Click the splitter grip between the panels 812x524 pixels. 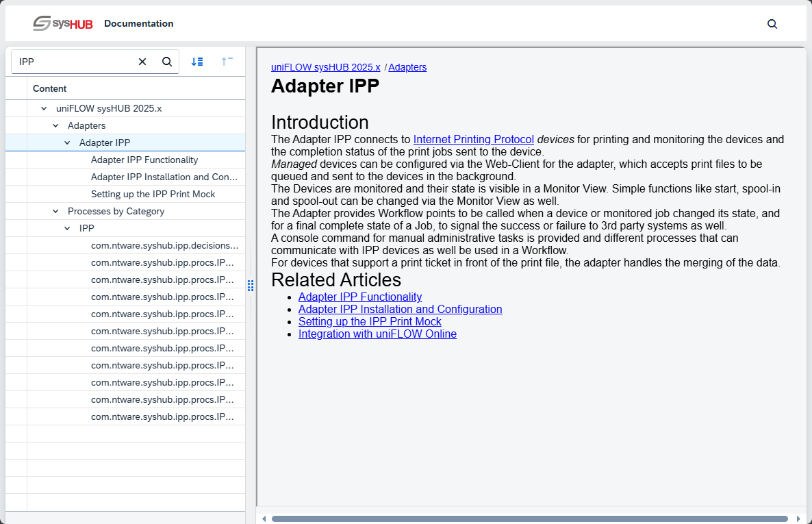[x=251, y=286]
